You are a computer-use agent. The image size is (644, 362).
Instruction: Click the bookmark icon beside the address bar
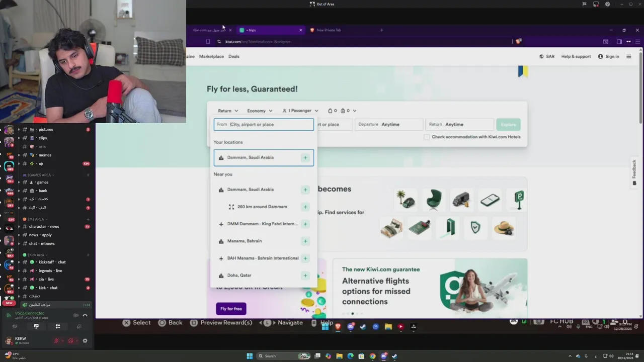point(208,42)
